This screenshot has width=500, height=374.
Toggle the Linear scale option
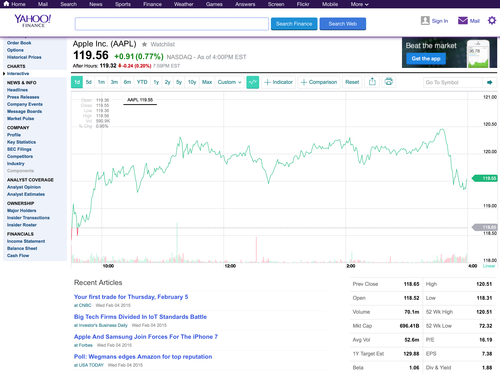click(489, 266)
